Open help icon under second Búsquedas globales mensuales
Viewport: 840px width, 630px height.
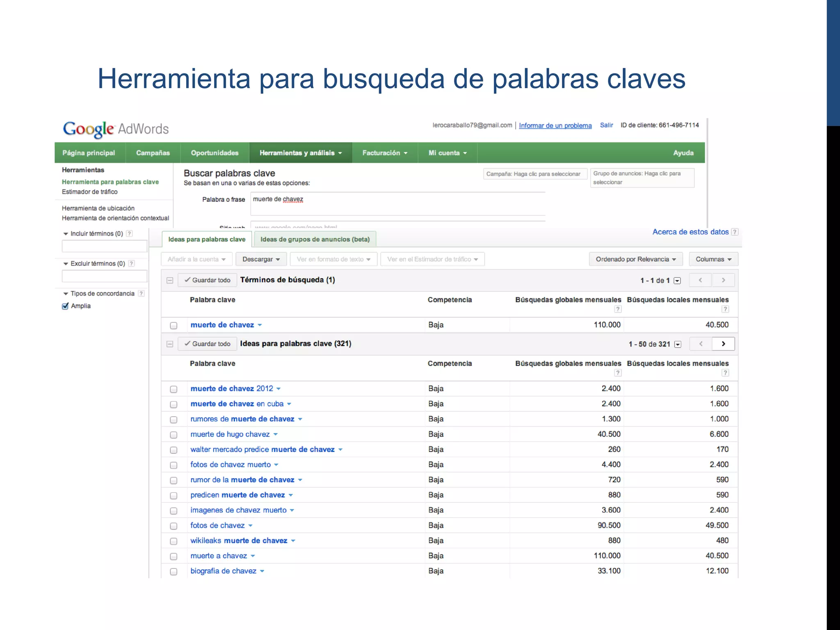(618, 373)
